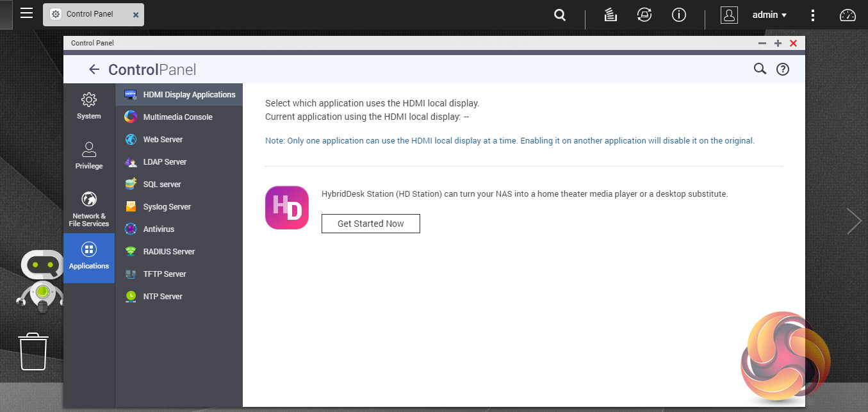
Task: Open the main hamburger menu
Action: point(26,13)
